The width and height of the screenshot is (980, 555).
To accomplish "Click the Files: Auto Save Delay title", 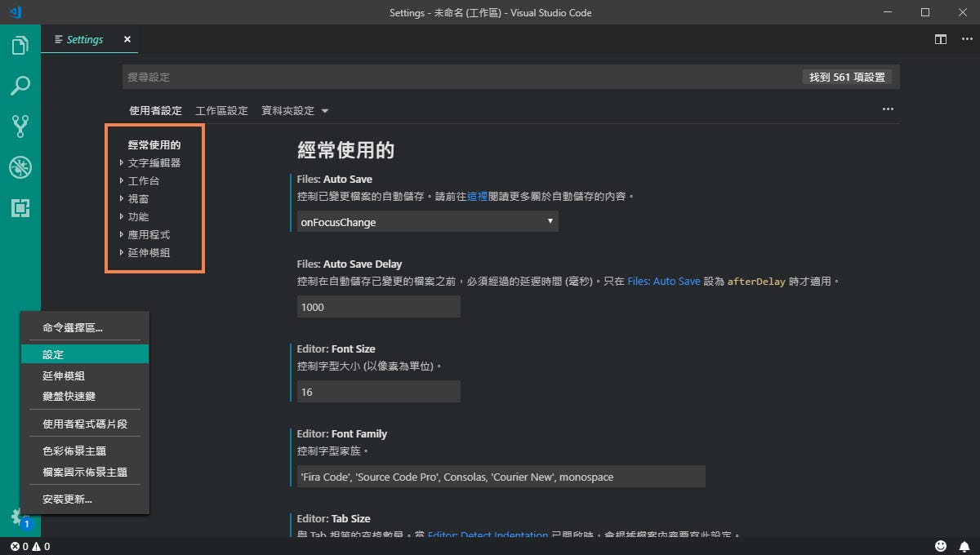I will 350,264.
